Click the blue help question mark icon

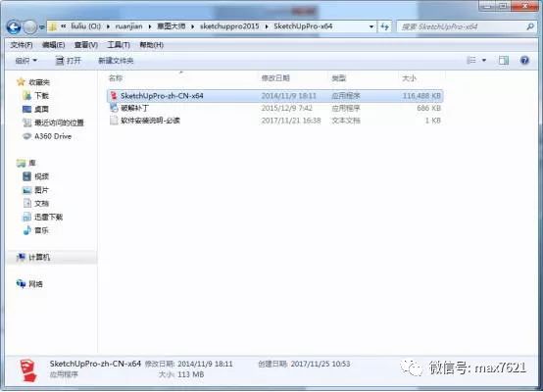coord(524,61)
